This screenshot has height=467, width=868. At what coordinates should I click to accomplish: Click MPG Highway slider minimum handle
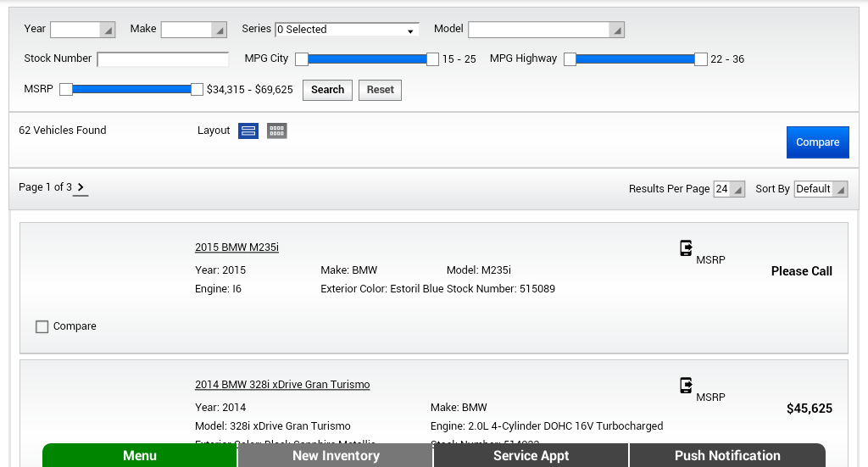570,59
